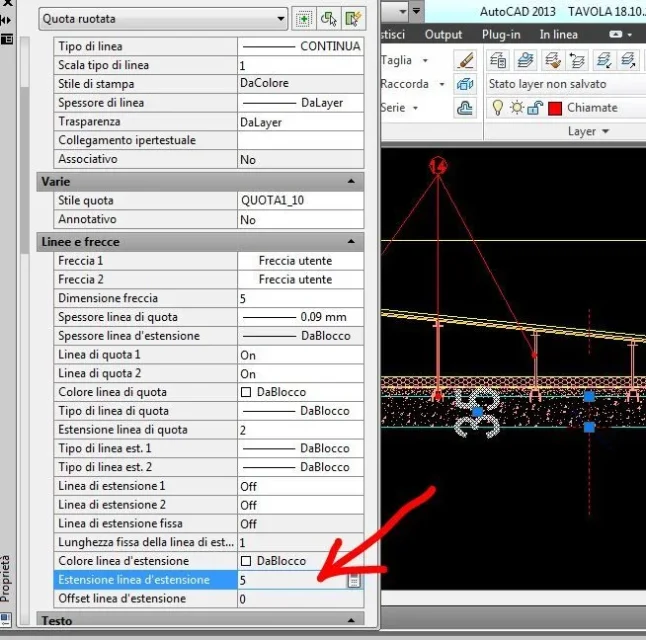Screen dimensions: 646x640
Task: Click the Make Object's Layer Current icon
Action: point(525,60)
